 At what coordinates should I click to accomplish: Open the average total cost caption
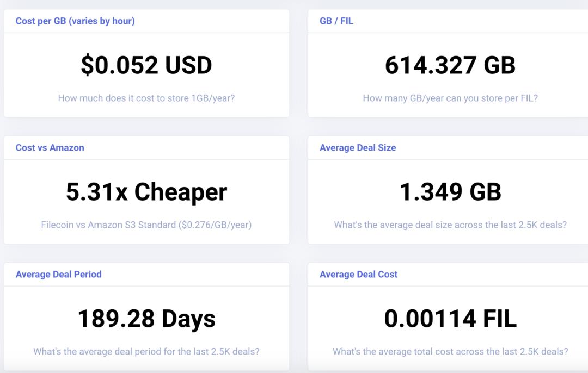[x=451, y=351]
